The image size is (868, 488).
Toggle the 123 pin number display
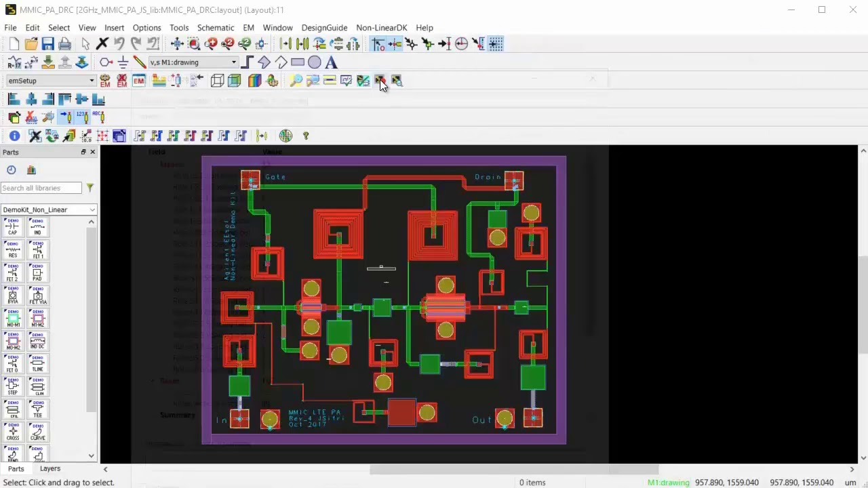pos(82,117)
